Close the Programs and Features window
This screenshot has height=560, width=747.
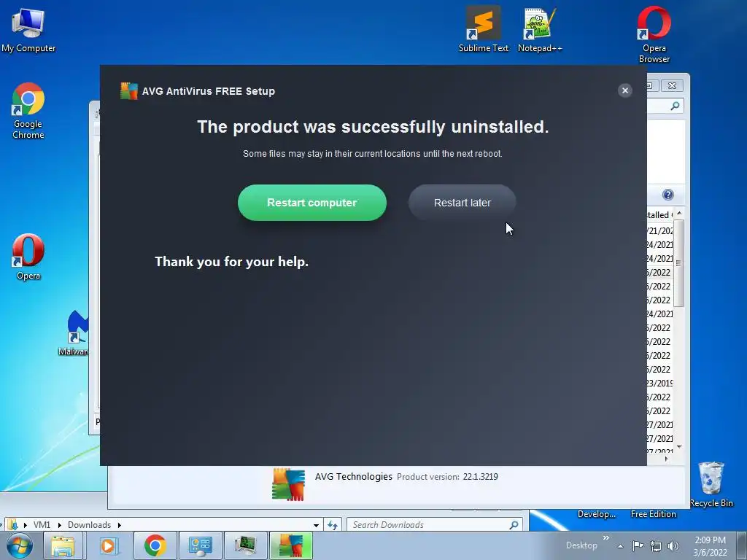[x=672, y=85]
